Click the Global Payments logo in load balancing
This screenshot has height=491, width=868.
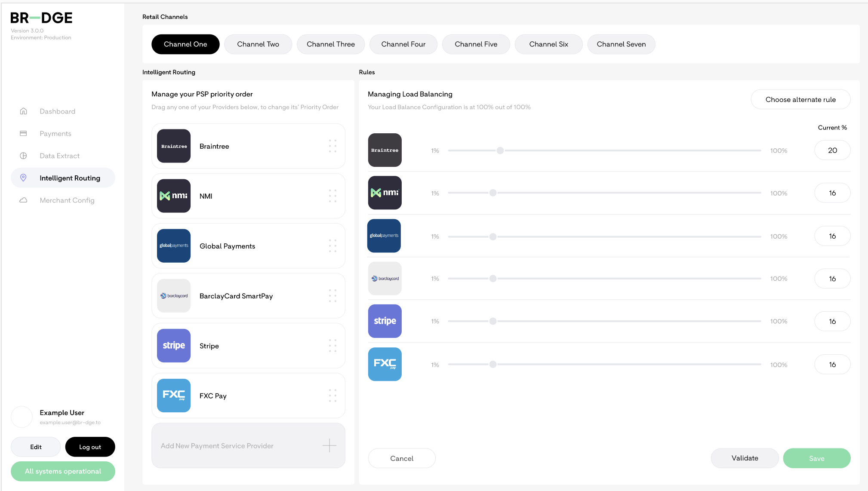coord(384,236)
